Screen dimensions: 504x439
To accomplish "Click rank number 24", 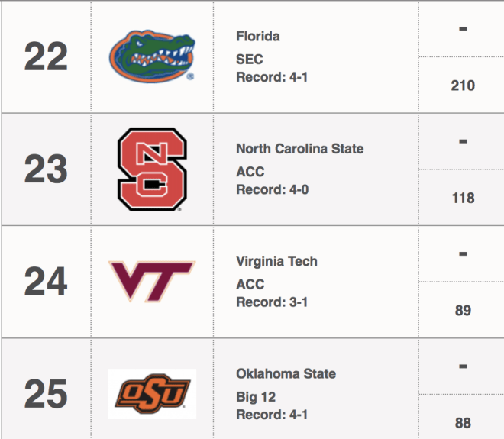I will (46, 282).
